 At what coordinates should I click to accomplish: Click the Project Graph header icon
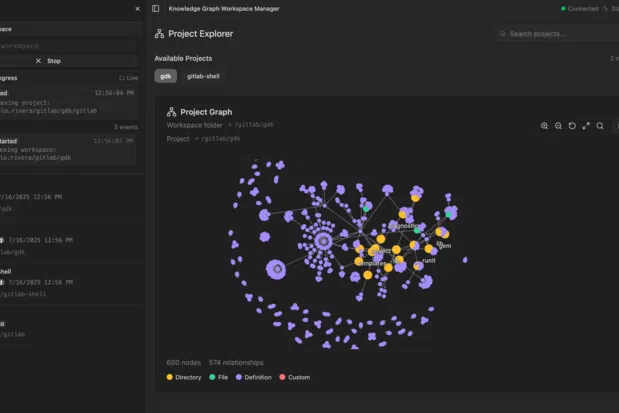(x=171, y=112)
